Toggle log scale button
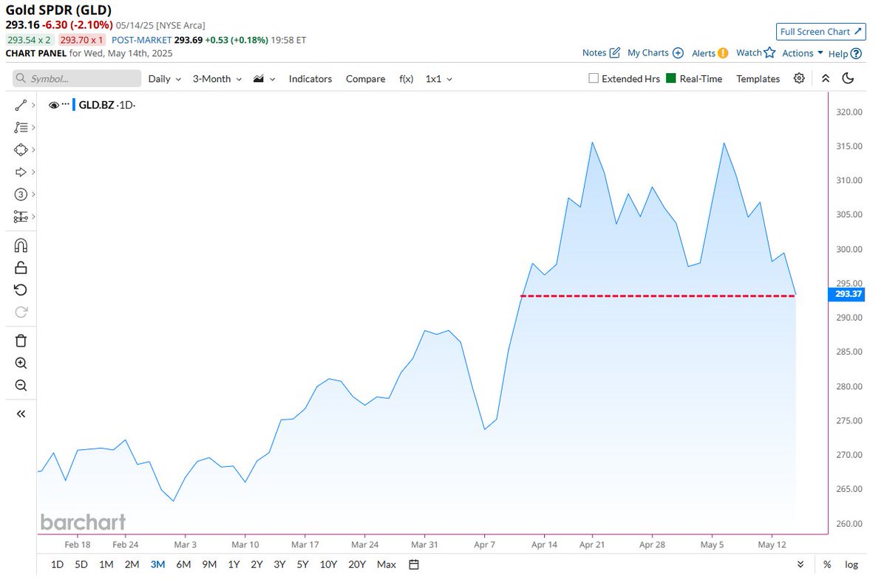The width and height of the screenshot is (887, 588). 852,564
